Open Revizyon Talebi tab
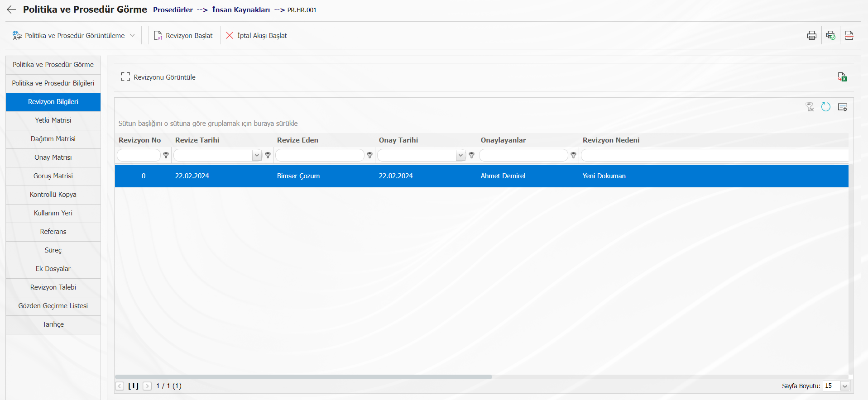 coord(53,287)
